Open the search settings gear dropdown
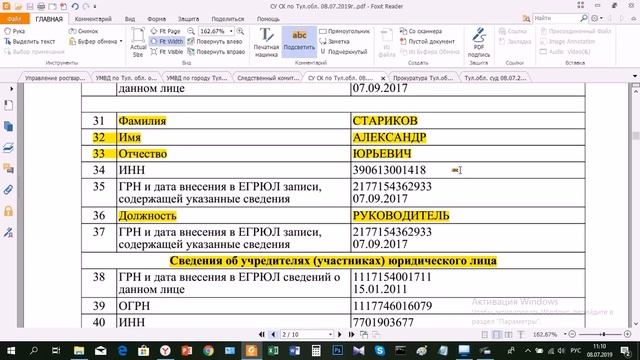 click(597, 18)
